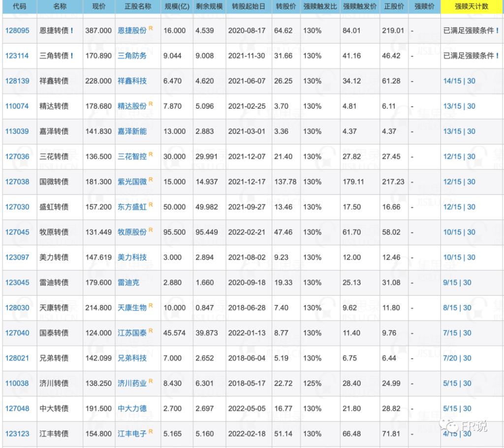Click the R superscript beside 紫光国微

pyautogui.click(x=151, y=179)
